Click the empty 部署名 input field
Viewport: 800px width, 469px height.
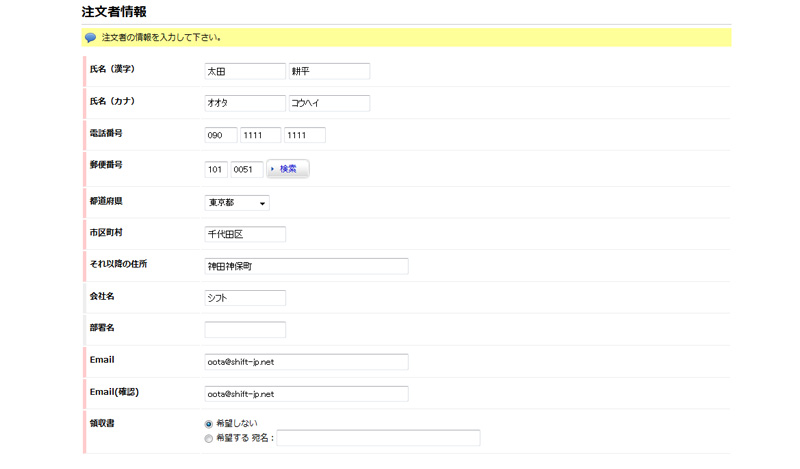point(245,330)
